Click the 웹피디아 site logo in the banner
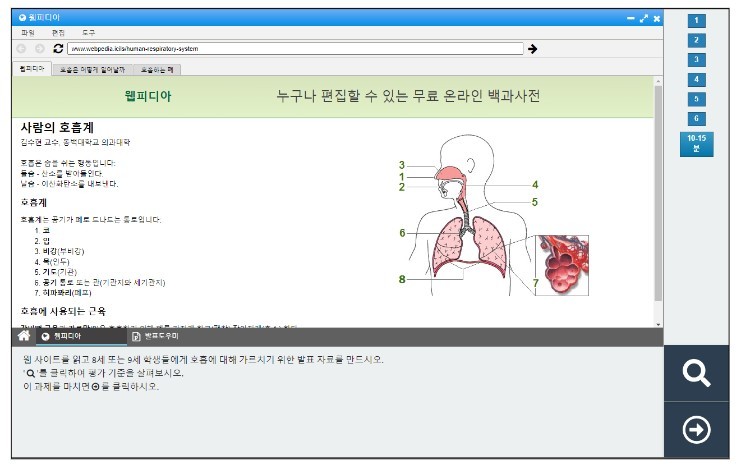This screenshot has width=739, height=467. tap(148, 96)
